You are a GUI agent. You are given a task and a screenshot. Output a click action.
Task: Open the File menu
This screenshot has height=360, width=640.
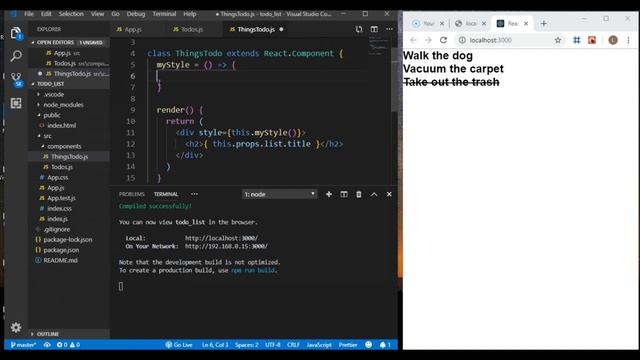[29, 14]
